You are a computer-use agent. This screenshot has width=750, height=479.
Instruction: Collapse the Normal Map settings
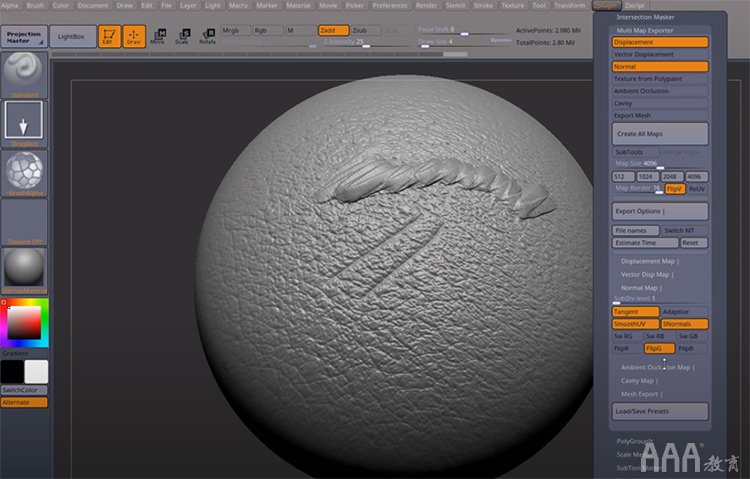pyautogui.click(x=641, y=288)
